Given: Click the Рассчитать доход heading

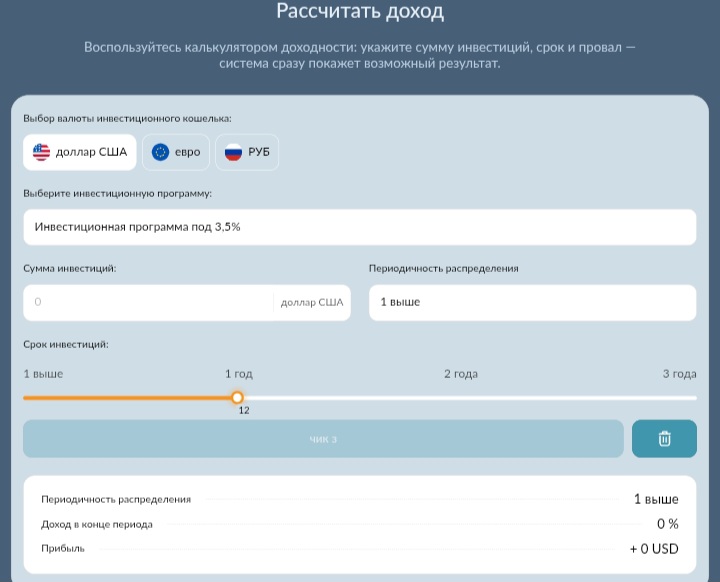Looking at the screenshot, I should pos(360,13).
